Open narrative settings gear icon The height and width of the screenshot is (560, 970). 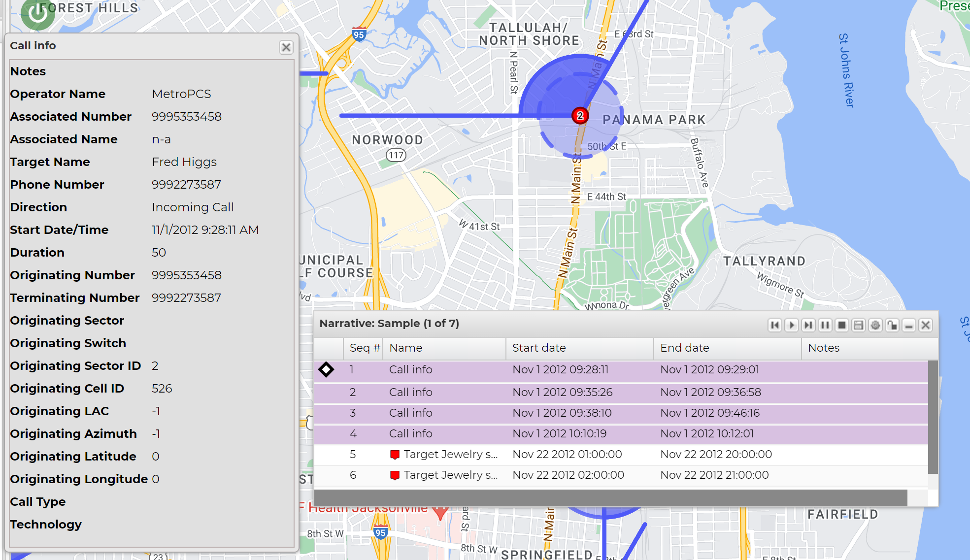pos(875,325)
